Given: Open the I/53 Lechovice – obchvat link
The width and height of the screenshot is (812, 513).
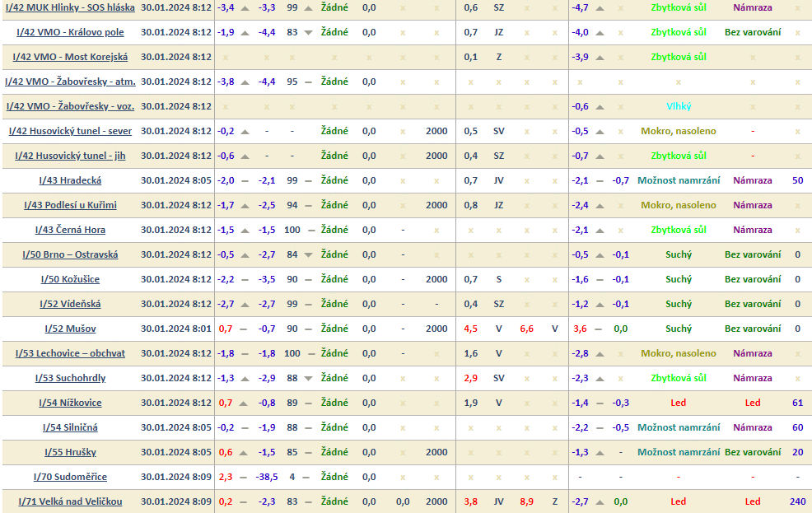Looking at the screenshot, I should pos(70,353).
